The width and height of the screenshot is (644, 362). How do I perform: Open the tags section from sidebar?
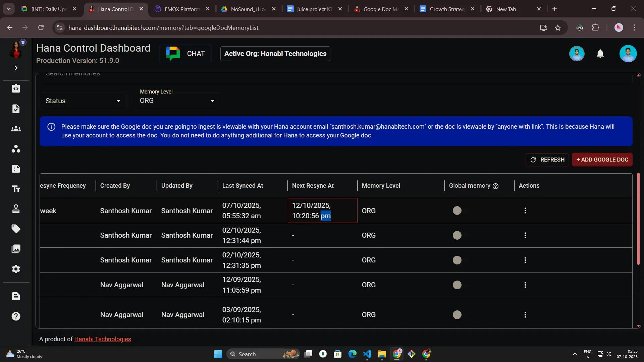point(16,229)
